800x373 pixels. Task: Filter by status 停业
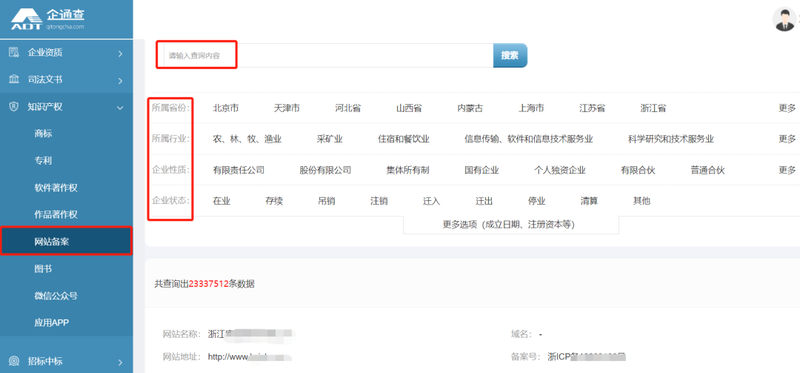coord(537,201)
